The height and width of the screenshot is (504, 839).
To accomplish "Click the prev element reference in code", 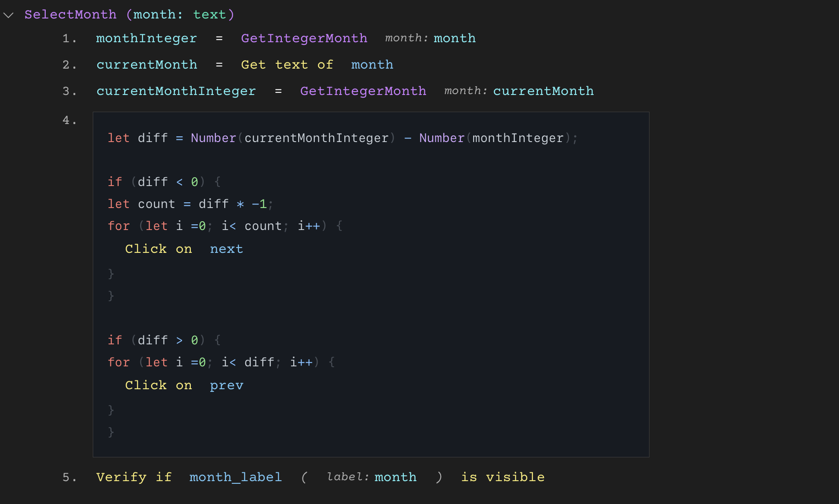I will (x=226, y=385).
